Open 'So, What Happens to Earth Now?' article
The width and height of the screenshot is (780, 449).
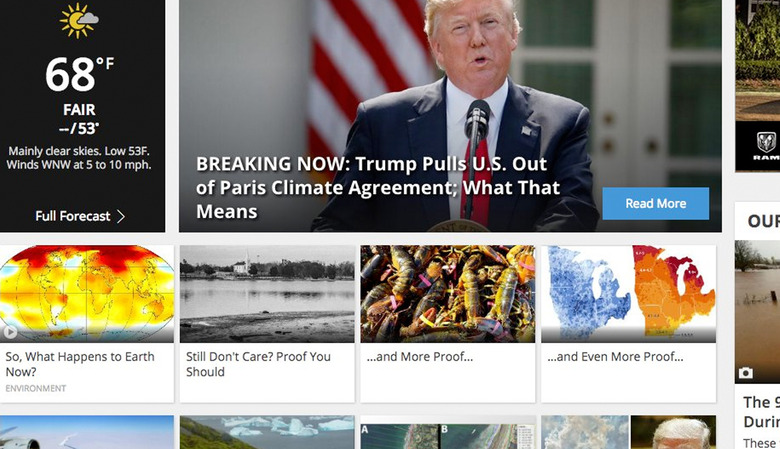80,364
